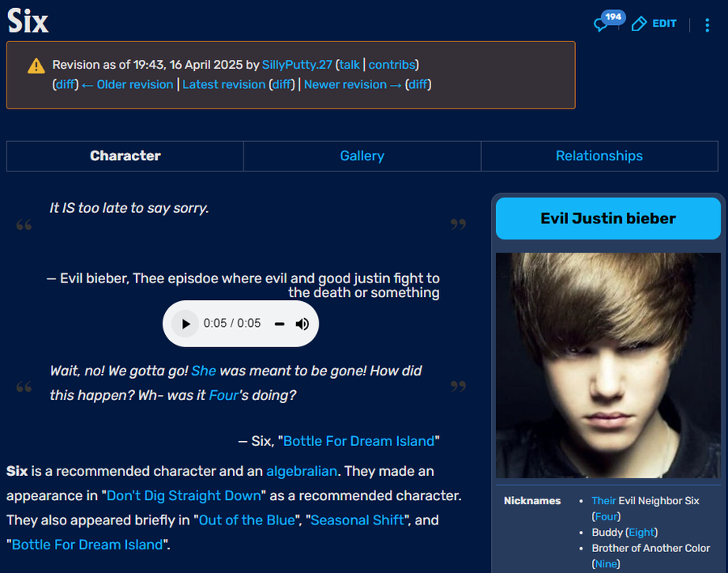728x573 pixels.
Task: Open the diff link after Newer revision
Action: [x=418, y=85]
